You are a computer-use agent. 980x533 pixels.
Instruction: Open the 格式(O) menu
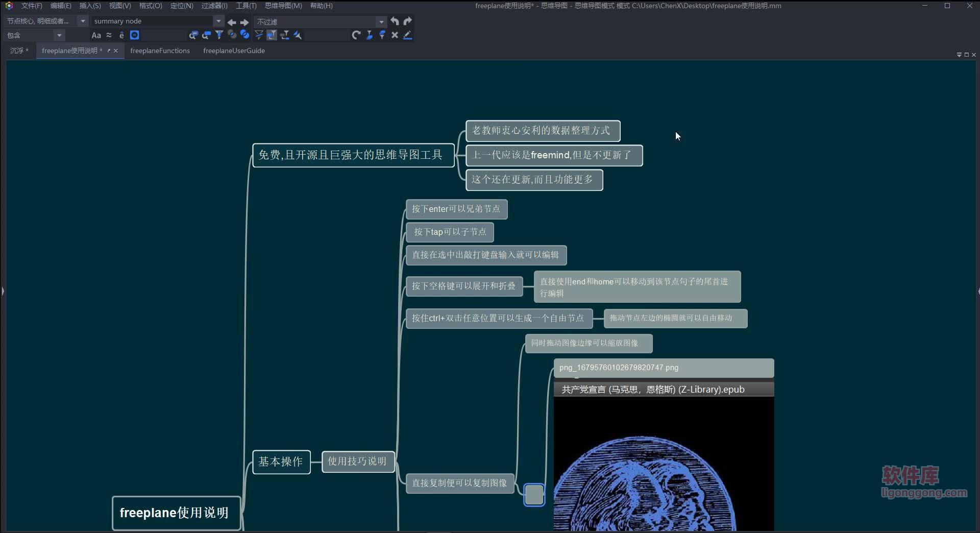(151, 6)
